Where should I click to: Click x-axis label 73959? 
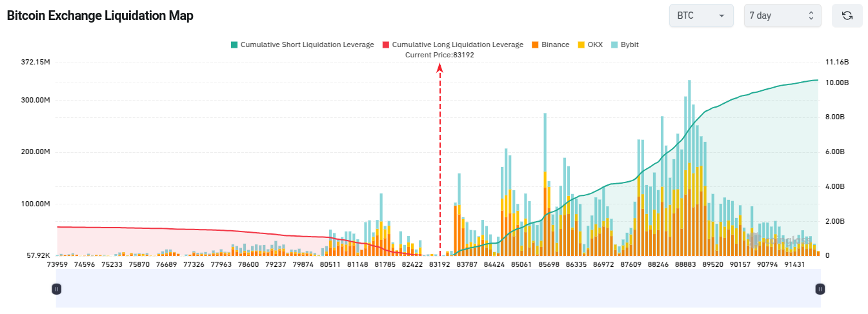[57, 264]
